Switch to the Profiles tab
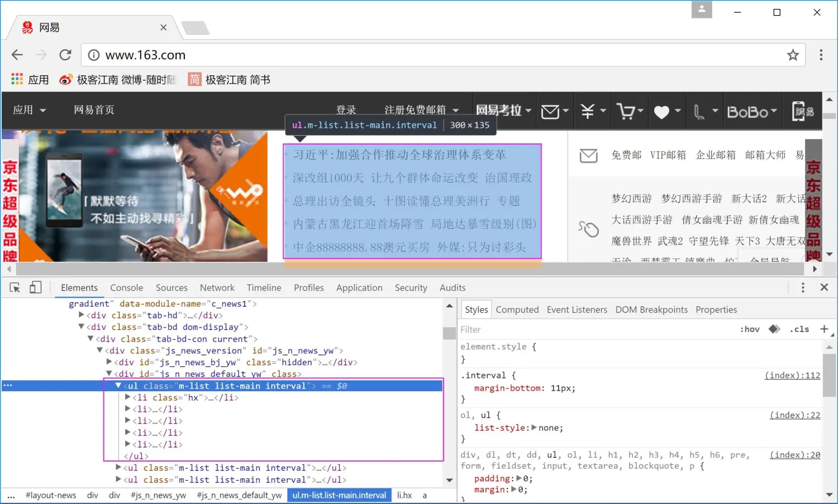The width and height of the screenshot is (838, 504). coord(309,288)
